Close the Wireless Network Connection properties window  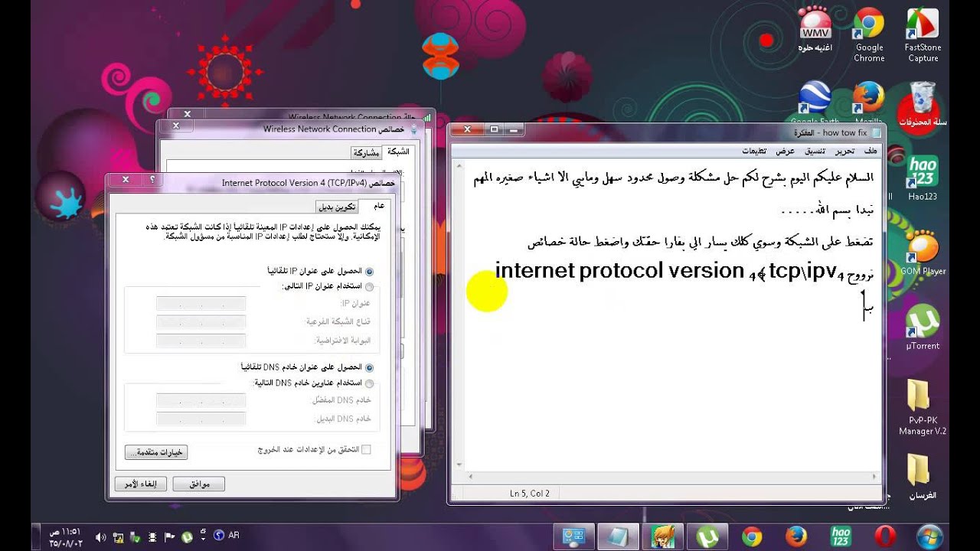coord(175,126)
